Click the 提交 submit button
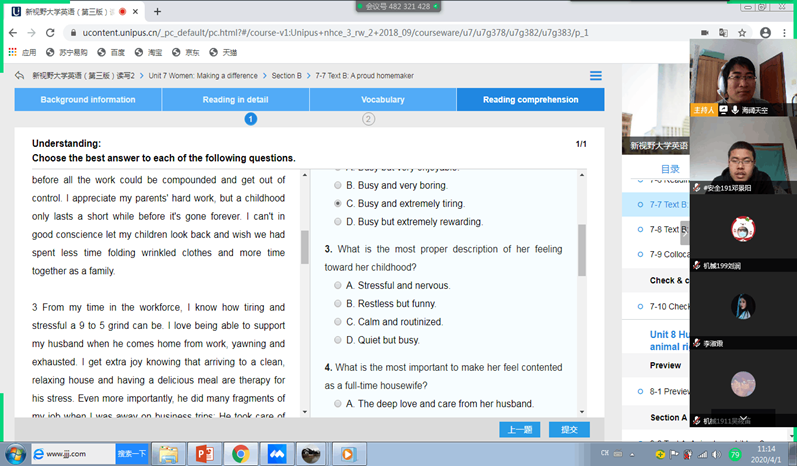Screen dimensions: 797x466 tap(569, 429)
